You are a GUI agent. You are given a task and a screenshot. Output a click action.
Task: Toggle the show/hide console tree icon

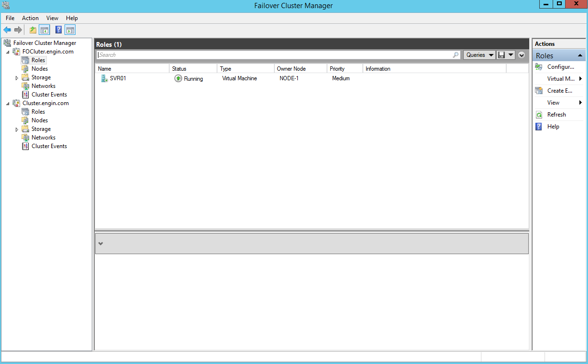(44, 30)
